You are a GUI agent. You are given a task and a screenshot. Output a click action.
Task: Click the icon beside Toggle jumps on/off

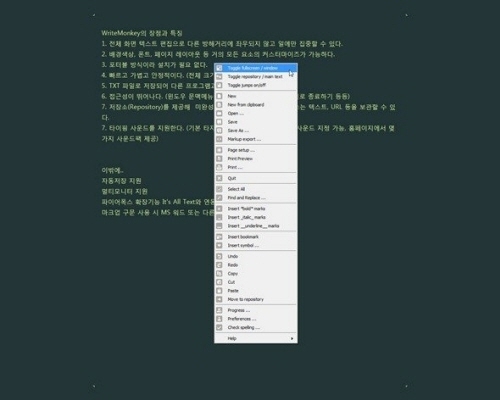[219, 85]
